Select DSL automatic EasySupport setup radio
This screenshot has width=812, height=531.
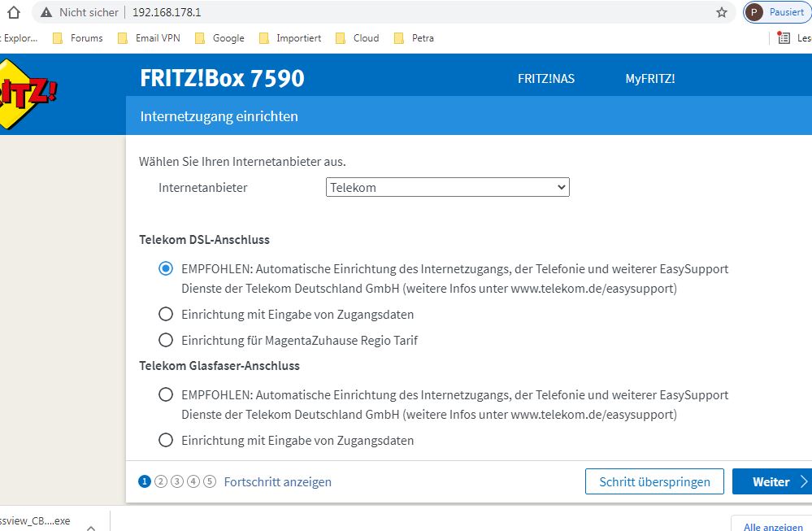click(x=166, y=269)
